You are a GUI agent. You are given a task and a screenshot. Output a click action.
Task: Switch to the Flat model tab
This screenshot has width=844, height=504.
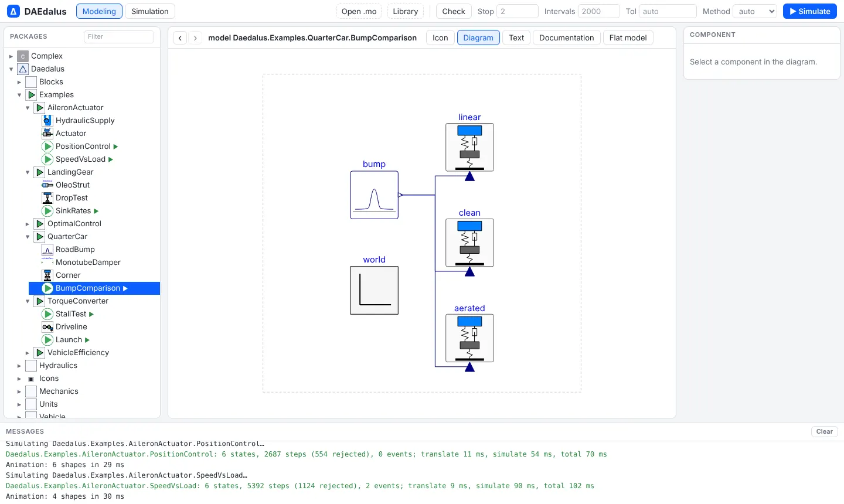pos(628,38)
